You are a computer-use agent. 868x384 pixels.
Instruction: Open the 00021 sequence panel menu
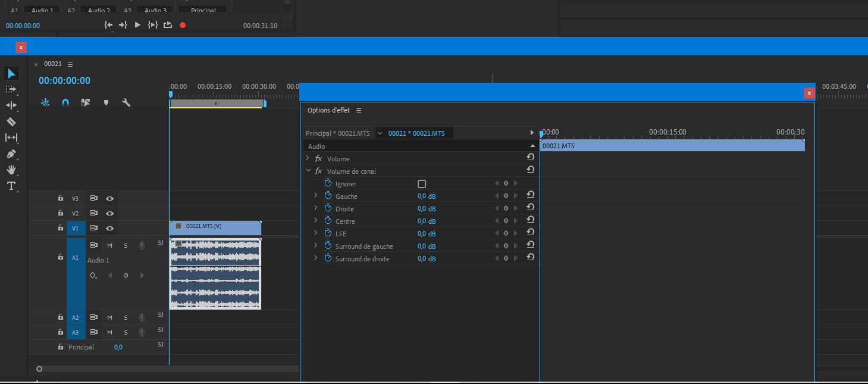(70, 64)
